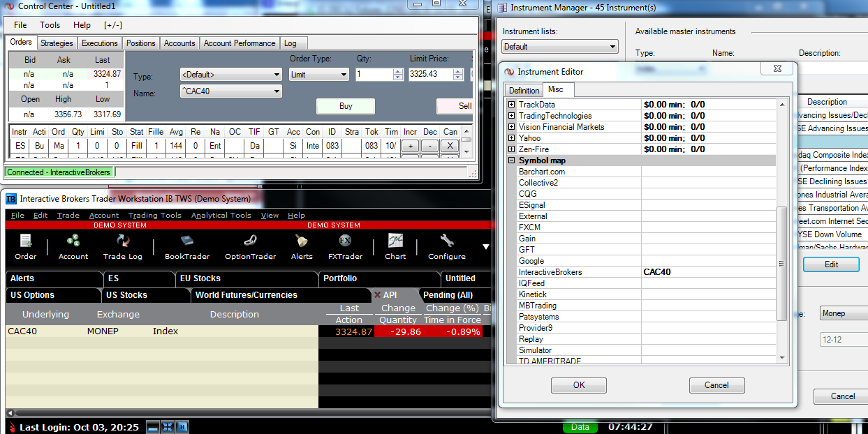Screen dimensions: 868x434
Task: Open the File menu in Control Center
Action: 20,25
